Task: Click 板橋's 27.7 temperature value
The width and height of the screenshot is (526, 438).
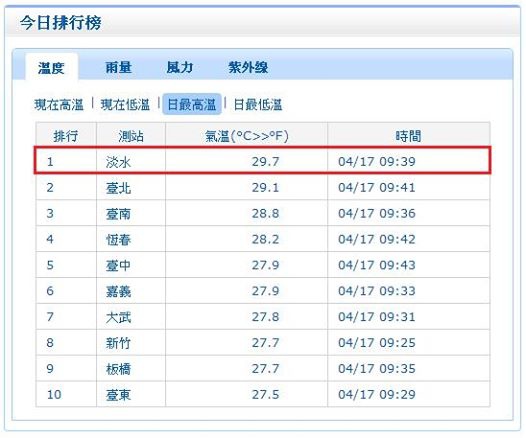Action: 265,369
